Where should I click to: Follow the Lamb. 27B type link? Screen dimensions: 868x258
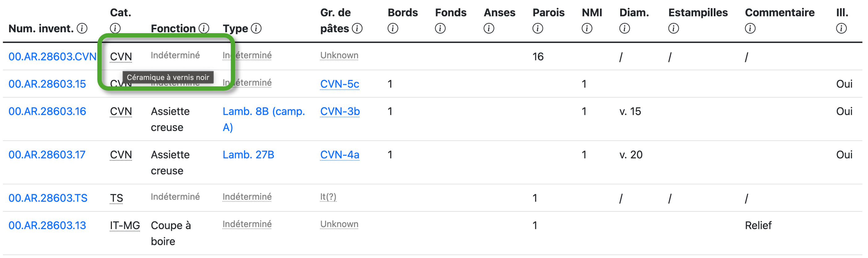click(x=248, y=154)
